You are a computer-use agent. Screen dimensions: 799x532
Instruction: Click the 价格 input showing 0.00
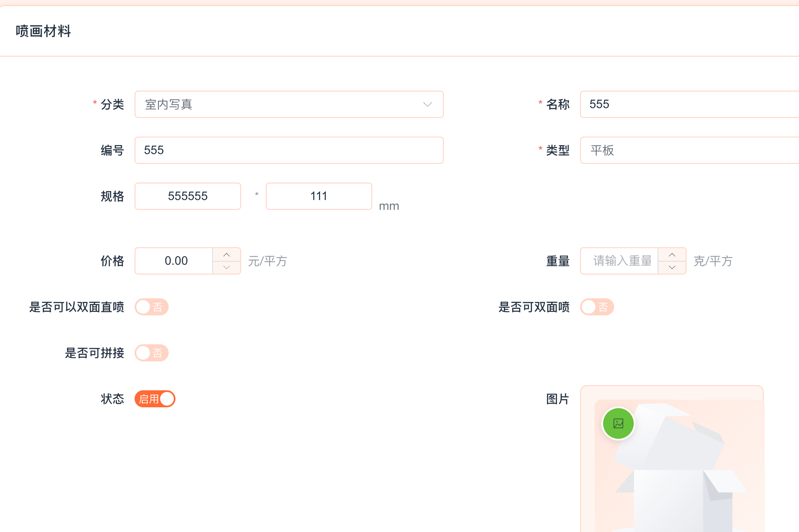point(174,261)
